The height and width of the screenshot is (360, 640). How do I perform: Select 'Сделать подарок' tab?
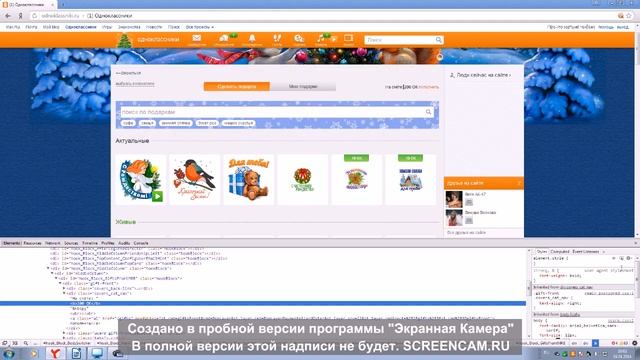pyautogui.click(x=237, y=87)
